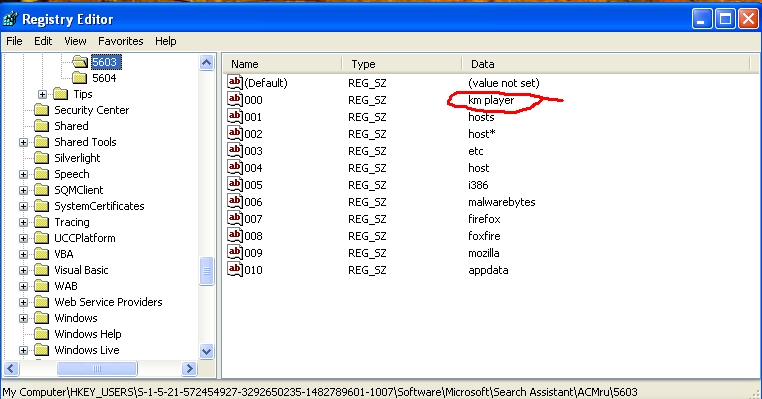
Task: Select the 'i386' data cell
Action: 478,185
